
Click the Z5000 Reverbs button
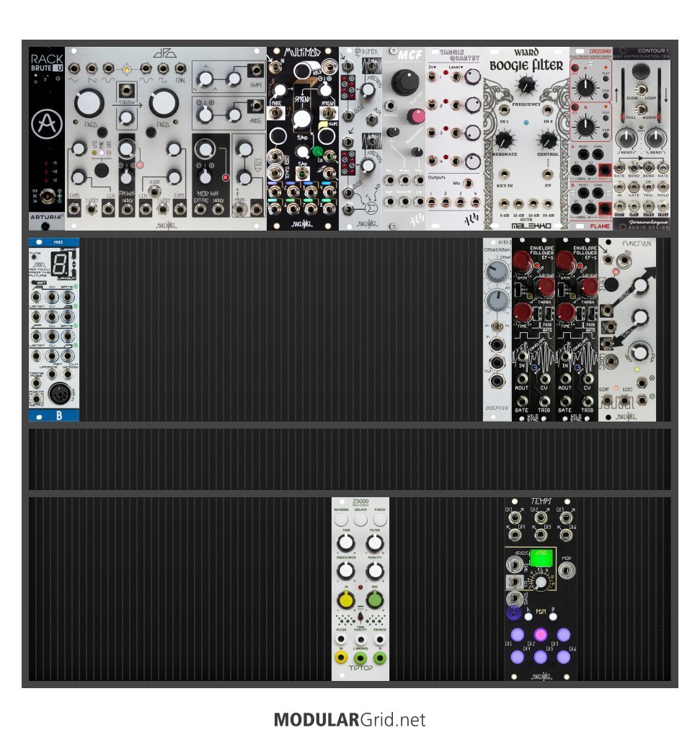pyautogui.click(x=341, y=519)
